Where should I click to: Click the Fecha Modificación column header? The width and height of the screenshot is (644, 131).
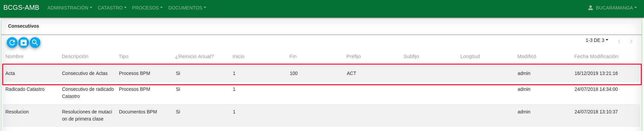(x=596, y=56)
